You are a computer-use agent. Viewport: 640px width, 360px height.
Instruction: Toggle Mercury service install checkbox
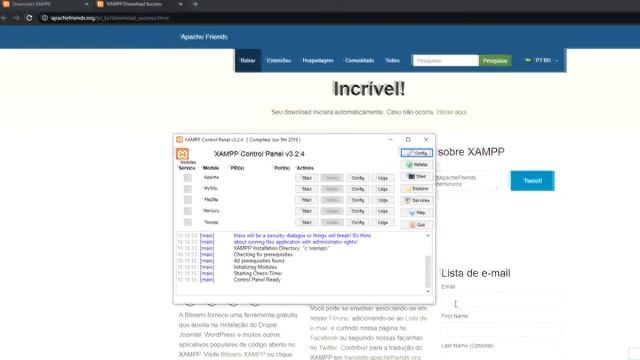[x=188, y=211]
